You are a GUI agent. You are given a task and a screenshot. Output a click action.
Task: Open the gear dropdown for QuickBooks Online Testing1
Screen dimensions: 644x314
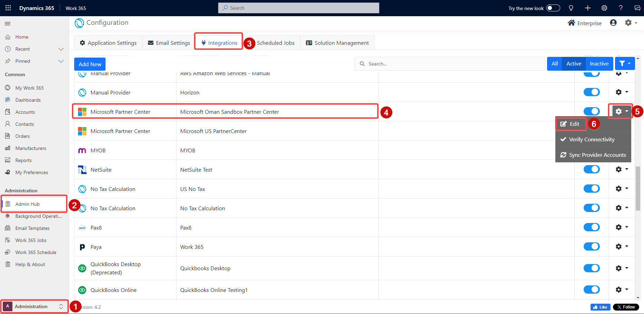(x=622, y=290)
